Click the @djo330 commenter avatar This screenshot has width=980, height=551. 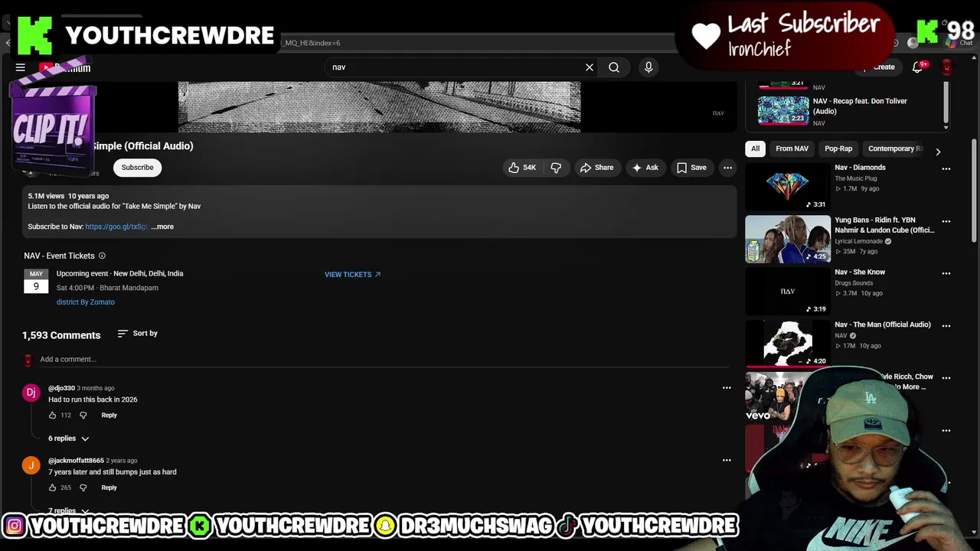tap(31, 393)
